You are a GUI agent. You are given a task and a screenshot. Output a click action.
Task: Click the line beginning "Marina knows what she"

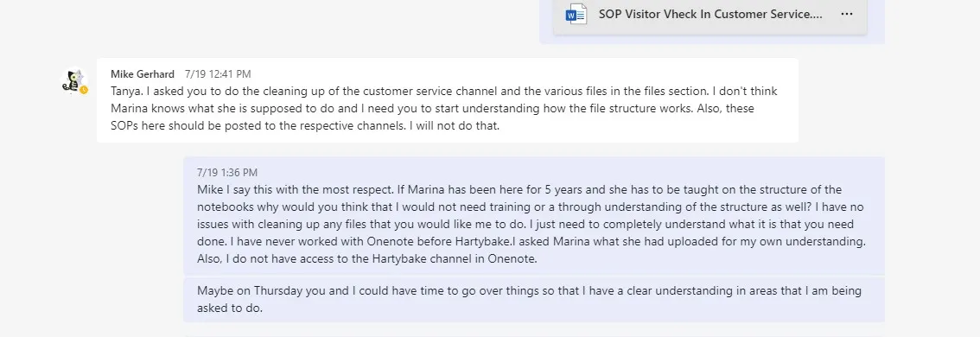pyautogui.click(x=432, y=108)
